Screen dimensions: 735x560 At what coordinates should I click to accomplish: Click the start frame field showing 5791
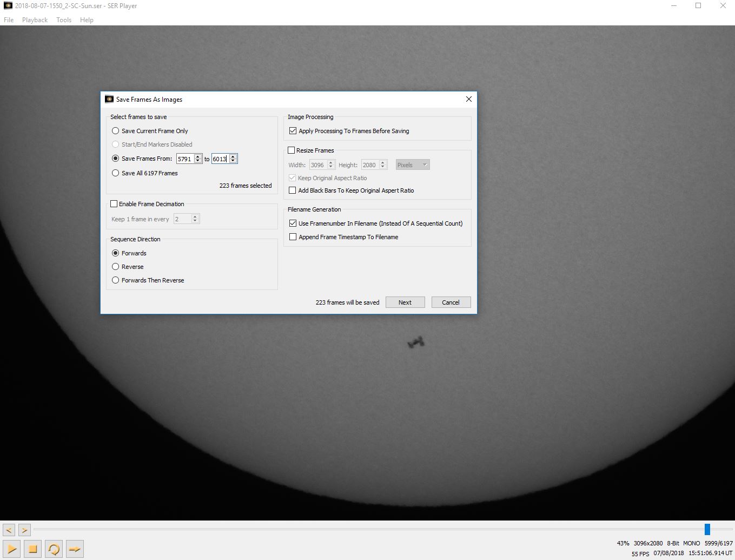pyautogui.click(x=185, y=159)
